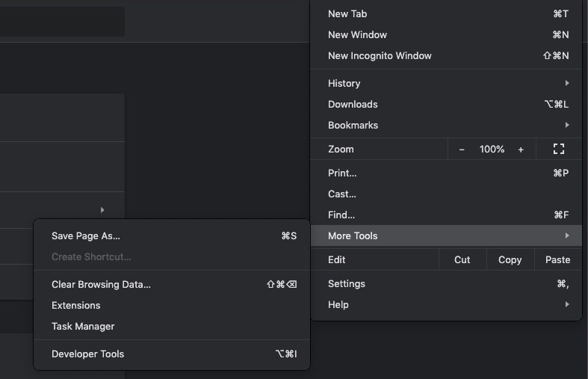Open a New Tab
This screenshot has height=379, width=588.
347,13
